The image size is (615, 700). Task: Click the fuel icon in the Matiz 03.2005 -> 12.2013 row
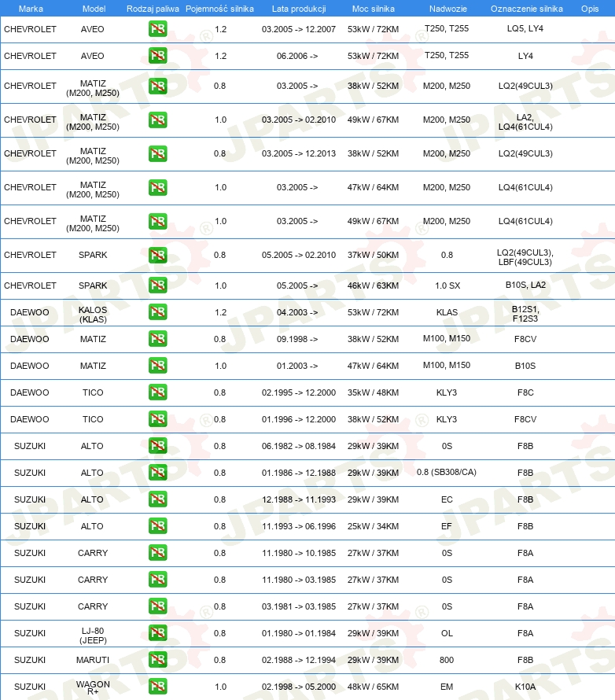157,153
